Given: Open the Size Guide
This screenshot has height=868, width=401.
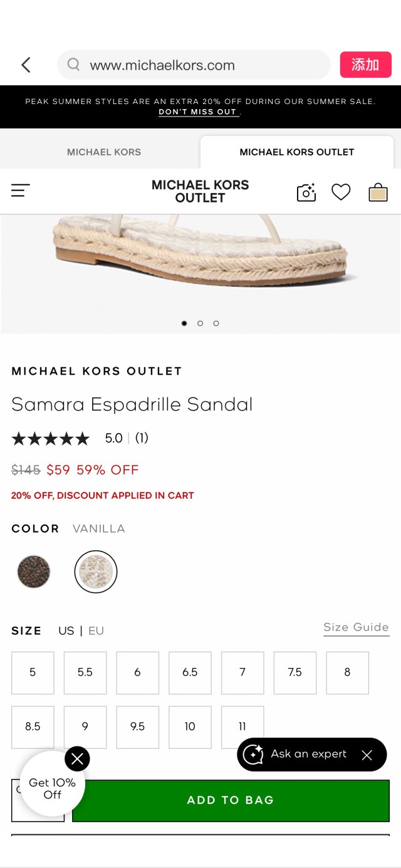Looking at the screenshot, I should (356, 627).
